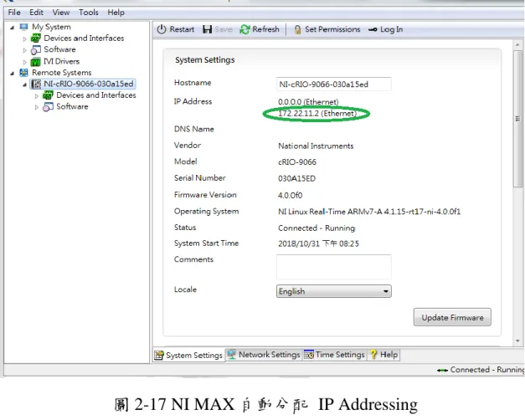Expand Devices and Interfaces under My System
This screenshot has height=420, width=525.
click(24, 38)
